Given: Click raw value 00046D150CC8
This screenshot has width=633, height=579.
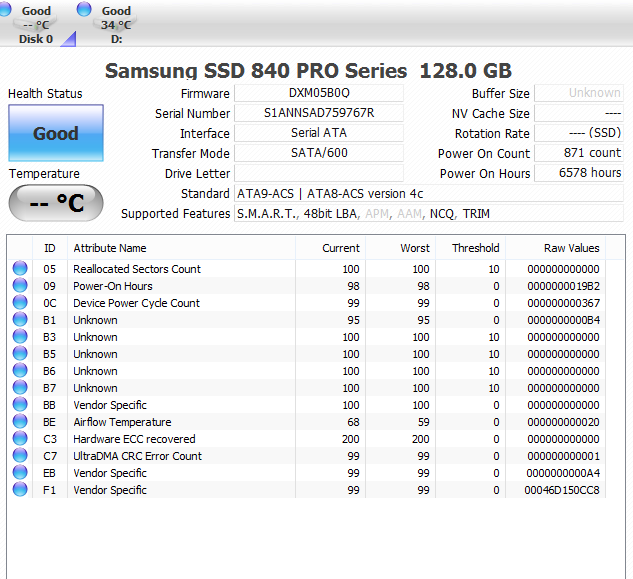Looking at the screenshot, I should tap(562, 490).
